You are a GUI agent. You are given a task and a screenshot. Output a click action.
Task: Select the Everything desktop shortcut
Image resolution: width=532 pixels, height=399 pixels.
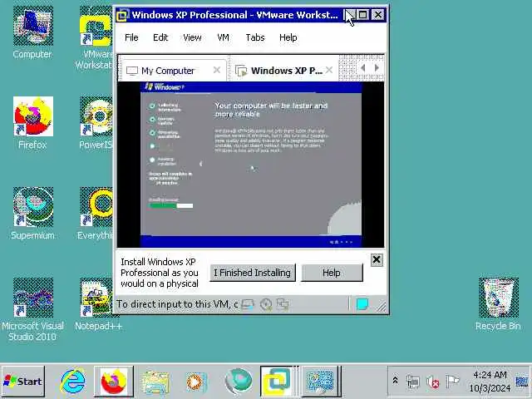click(x=96, y=214)
